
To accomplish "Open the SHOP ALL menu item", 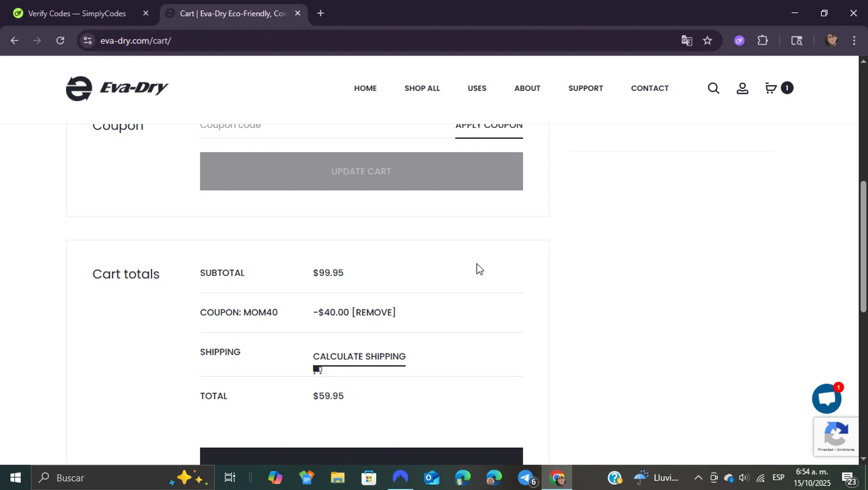I will pos(422,89).
